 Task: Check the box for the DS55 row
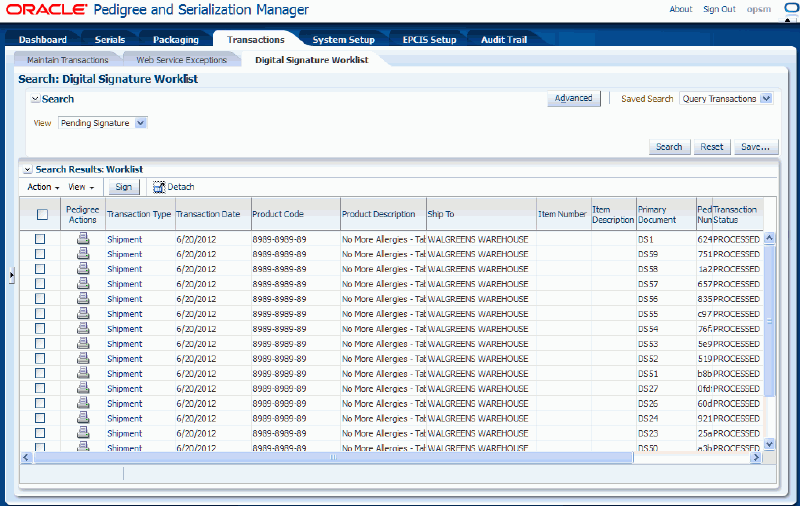[40, 313]
